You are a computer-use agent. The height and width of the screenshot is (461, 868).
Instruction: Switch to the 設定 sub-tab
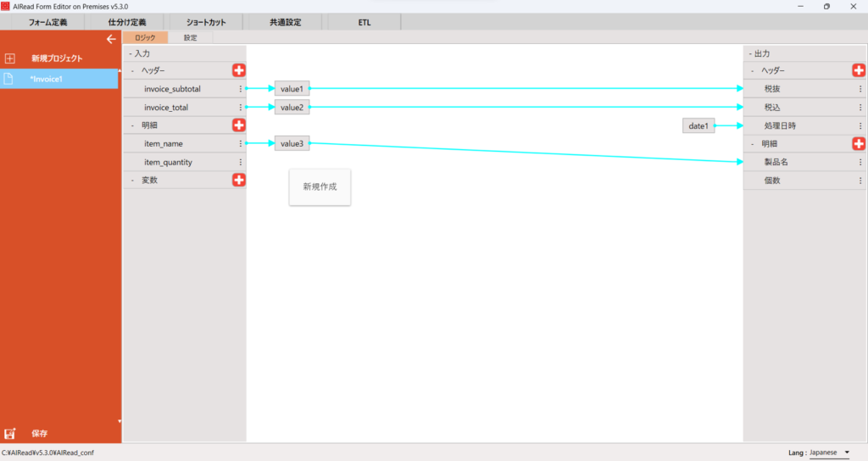(190, 38)
